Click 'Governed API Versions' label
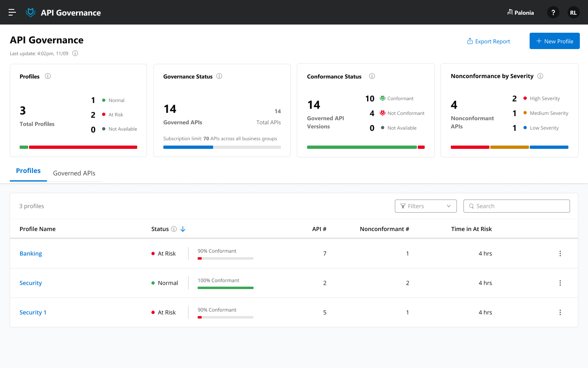The image size is (588, 368). [x=325, y=122]
